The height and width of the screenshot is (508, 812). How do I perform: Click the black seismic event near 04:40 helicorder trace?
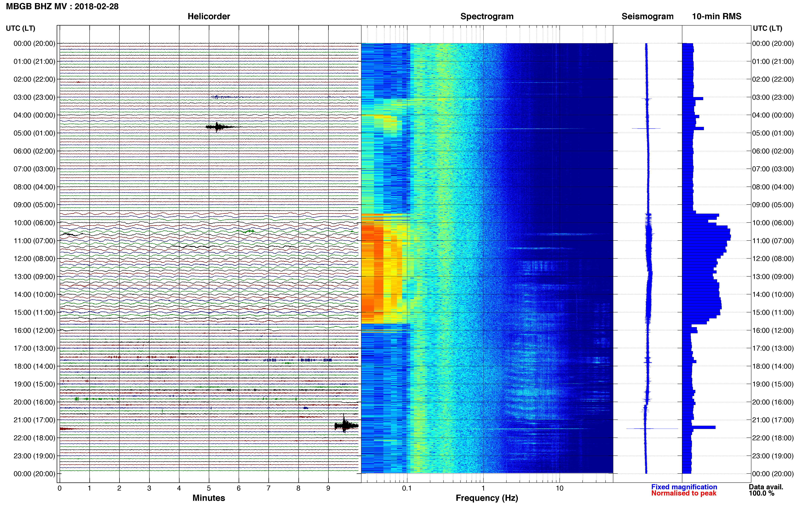tap(220, 127)
